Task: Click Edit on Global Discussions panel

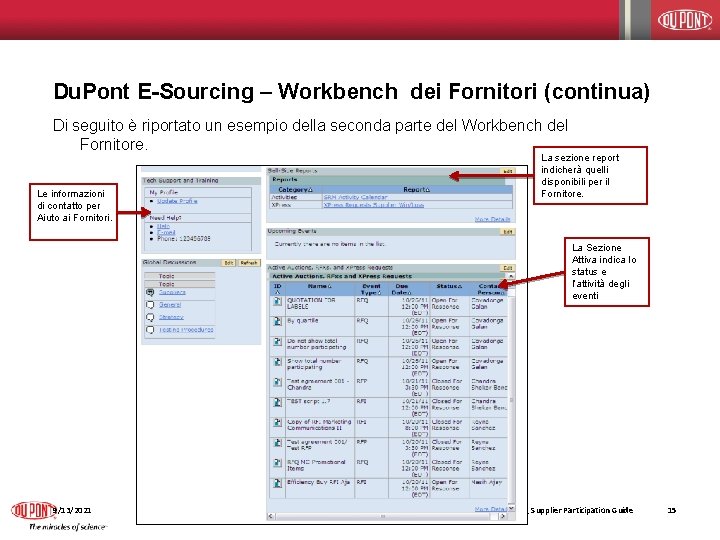Action: 229,263
